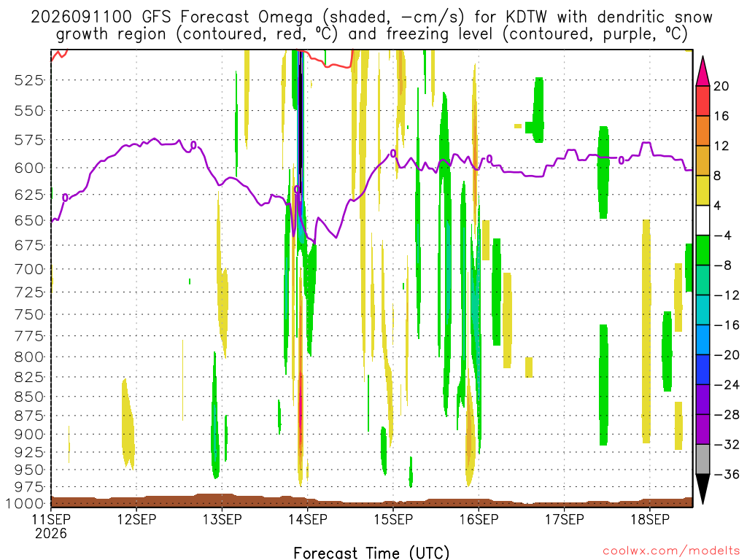Click the purple -28 to -32 swatch
Image resolution: width=747 pixels, height=560 pixels.
tap(703, 429)
